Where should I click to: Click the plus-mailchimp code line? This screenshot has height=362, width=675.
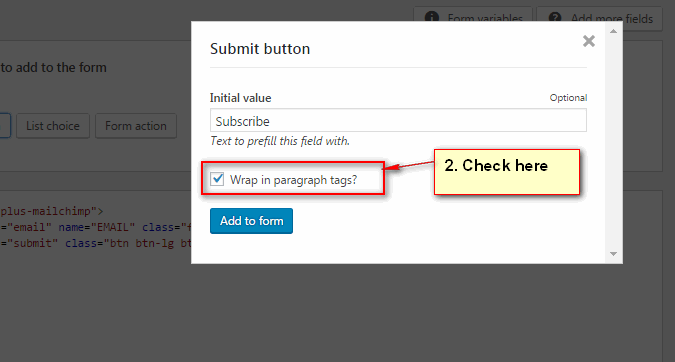tap(52, 211)
